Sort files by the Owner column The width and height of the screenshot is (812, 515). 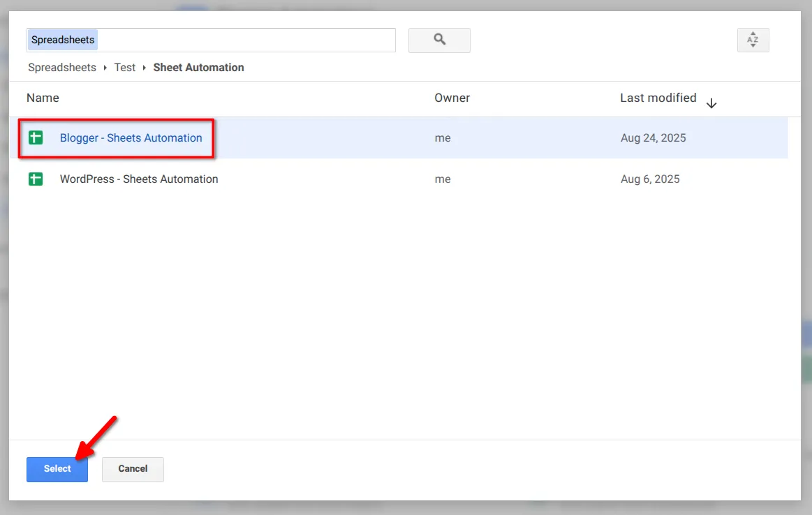(x=452, y=98)
